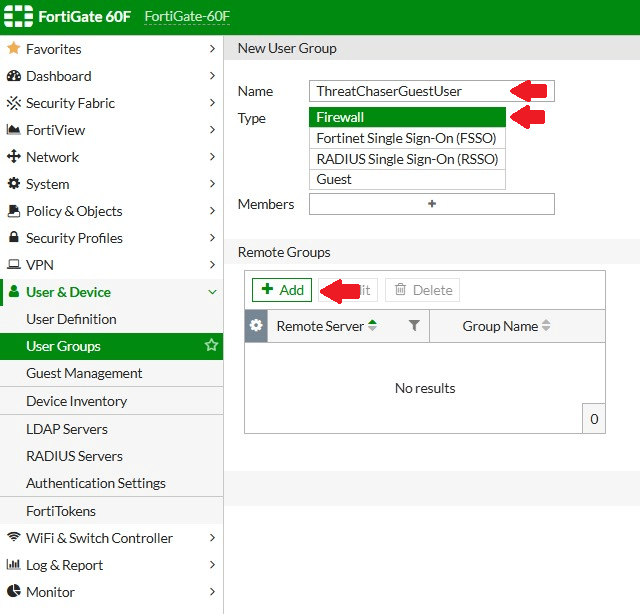This screenshot has width=640, height=614.
Task: Click the star icon beside User Groups
Action: coord(211,346)
